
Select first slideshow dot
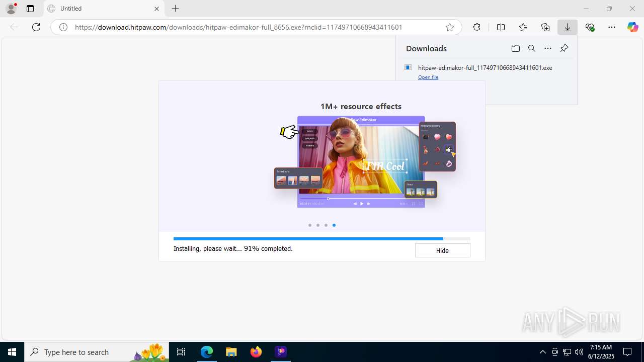tap(310, 225)
